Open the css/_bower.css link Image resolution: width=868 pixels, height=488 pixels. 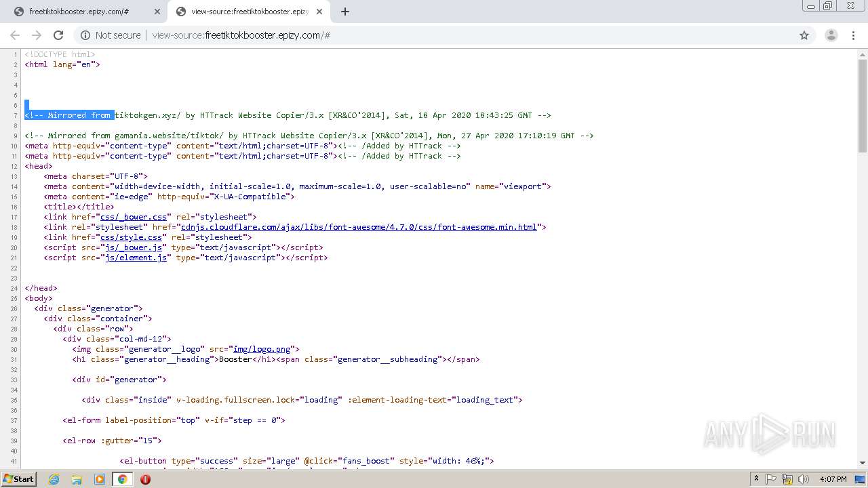point(133,217)
